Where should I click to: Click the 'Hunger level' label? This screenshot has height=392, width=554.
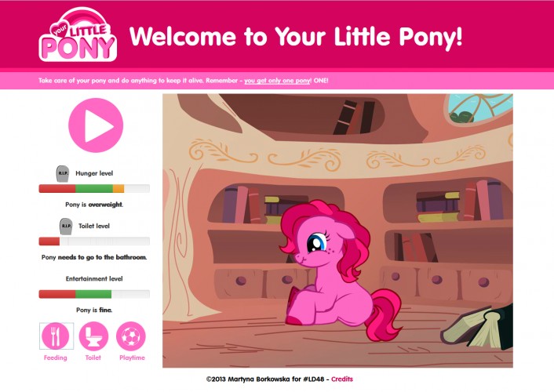point(94,173)
